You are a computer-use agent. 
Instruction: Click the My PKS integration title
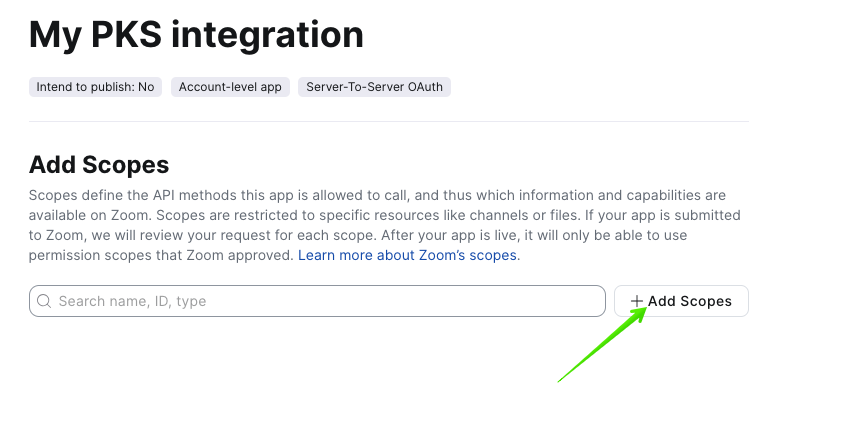click(196, 35)
